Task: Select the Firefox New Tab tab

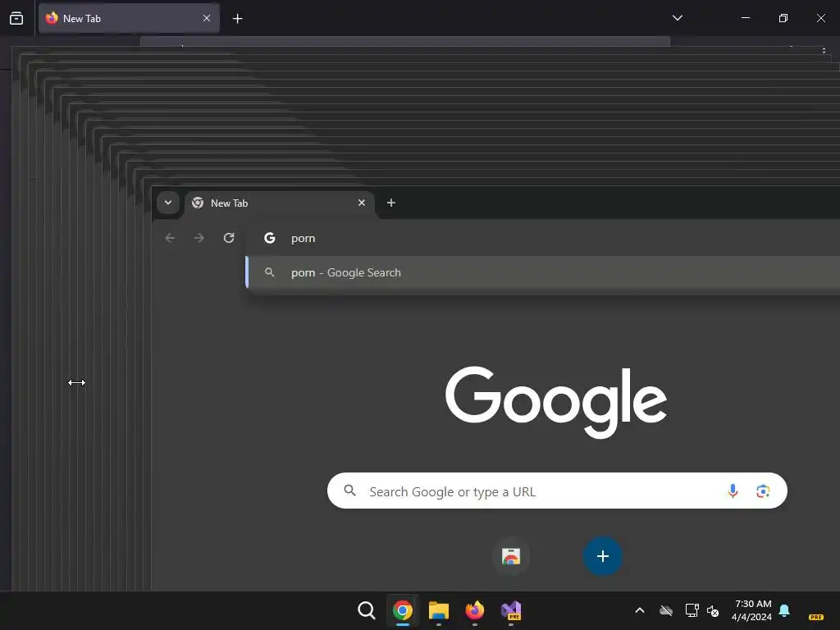Action: coord(129,18)
